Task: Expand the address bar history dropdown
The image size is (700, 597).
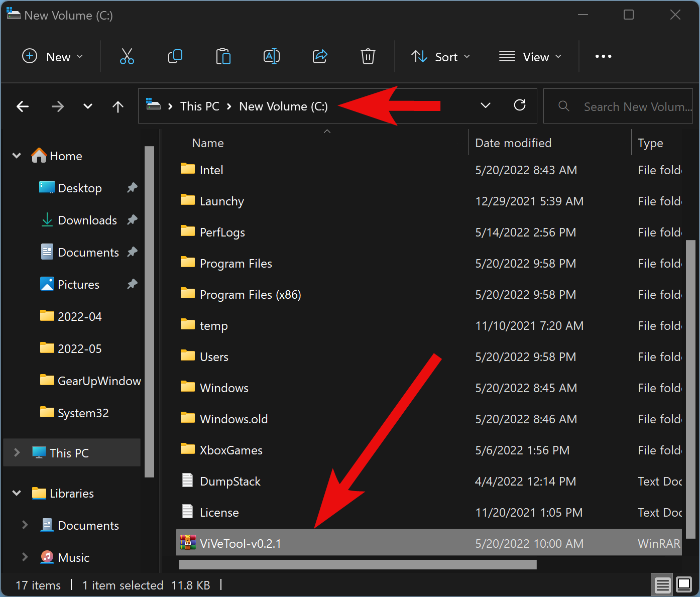Action: click(x=485, y=105)
